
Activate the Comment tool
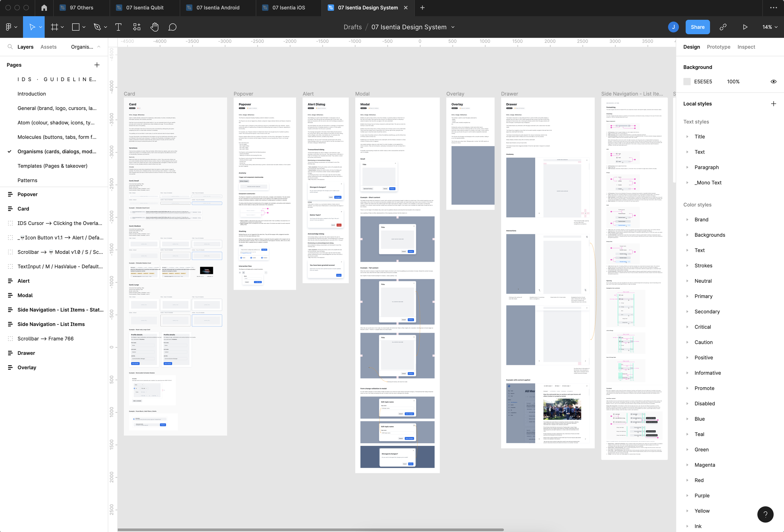pos(172,27)
